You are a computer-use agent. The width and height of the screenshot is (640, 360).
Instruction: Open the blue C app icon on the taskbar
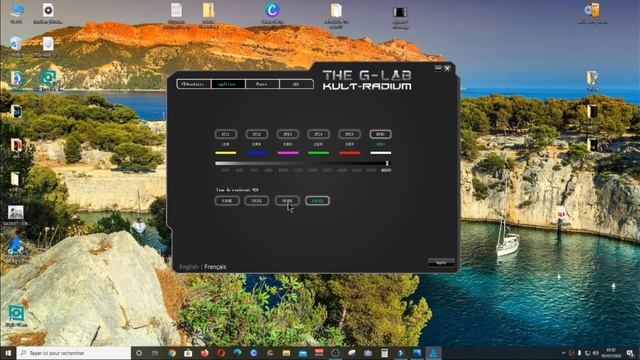[x=253, y=353]
